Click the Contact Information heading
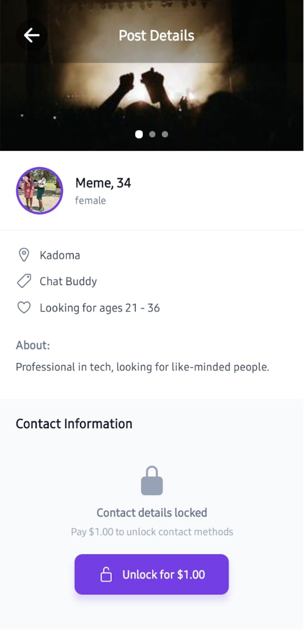304x644 pixels. pyautogui.click(x=74, y=424)
